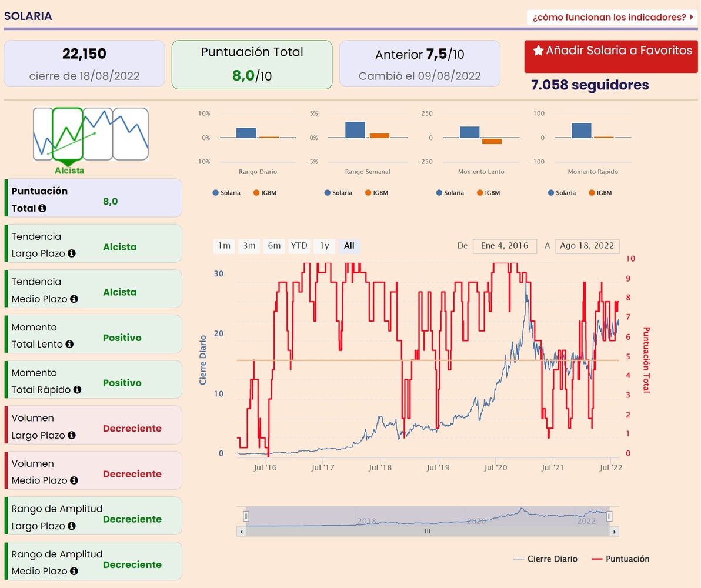Click info icon next to Puntuación Total
Screen dimensions: 701x588
[42, 208]
